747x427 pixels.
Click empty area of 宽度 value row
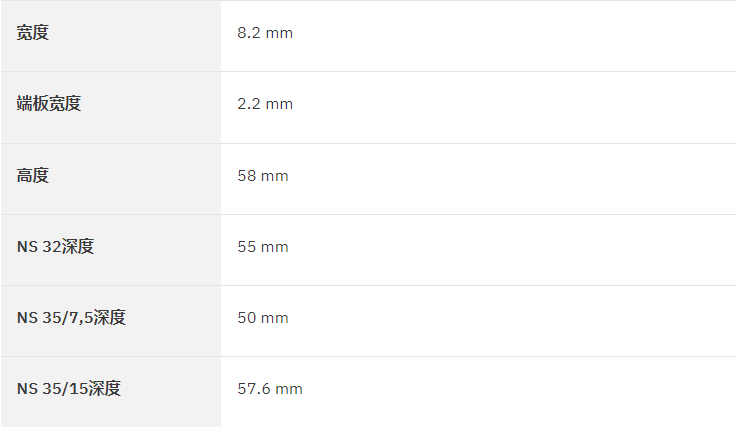515,36
